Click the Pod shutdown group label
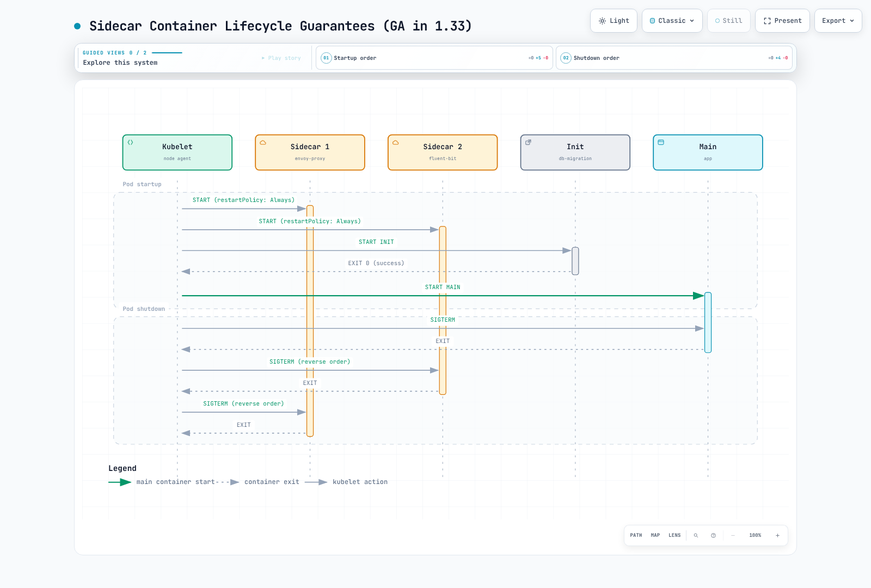The width and height of the screenshot is (871, 588). 144,309
